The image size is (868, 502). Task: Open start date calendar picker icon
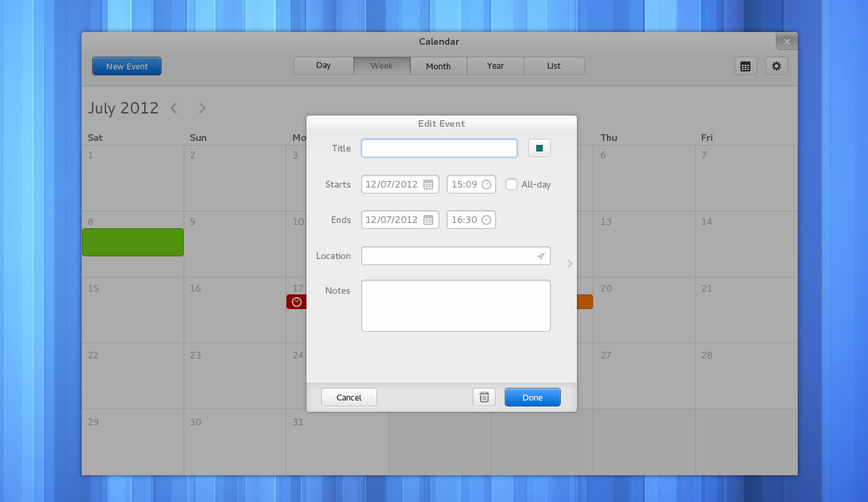coord(429,184)
